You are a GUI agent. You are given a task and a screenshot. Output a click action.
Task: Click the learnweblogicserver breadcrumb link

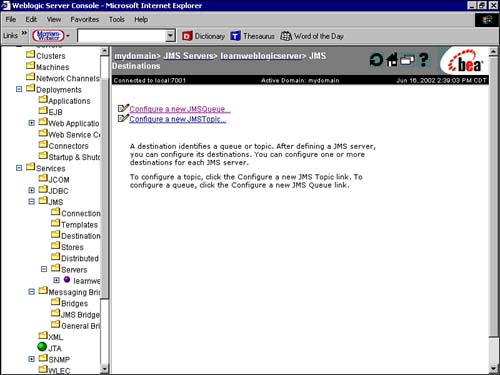coord(261,56)
